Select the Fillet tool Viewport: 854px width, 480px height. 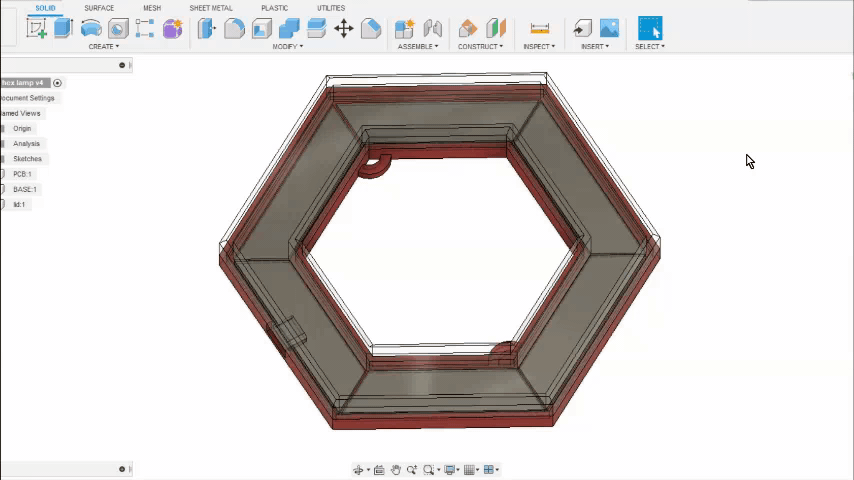click(x=234, y=28)
